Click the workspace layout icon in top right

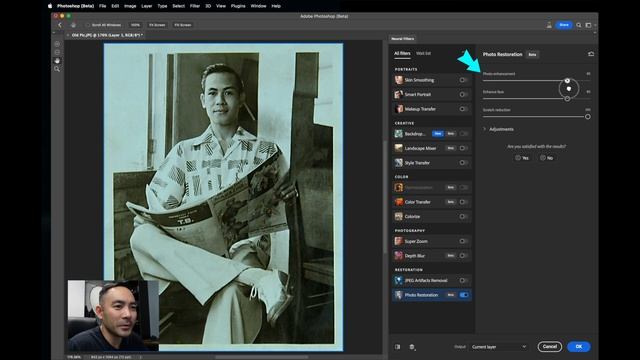pos(588,25)
